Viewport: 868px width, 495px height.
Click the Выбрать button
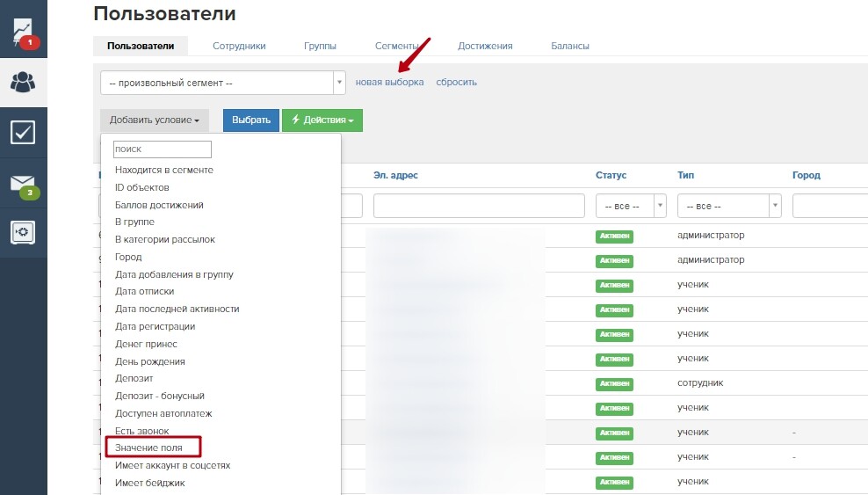(251, 120)
